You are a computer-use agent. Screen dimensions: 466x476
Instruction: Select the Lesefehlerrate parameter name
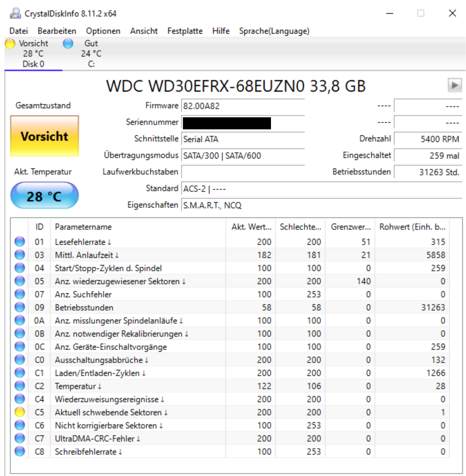[x=83, y=242]
